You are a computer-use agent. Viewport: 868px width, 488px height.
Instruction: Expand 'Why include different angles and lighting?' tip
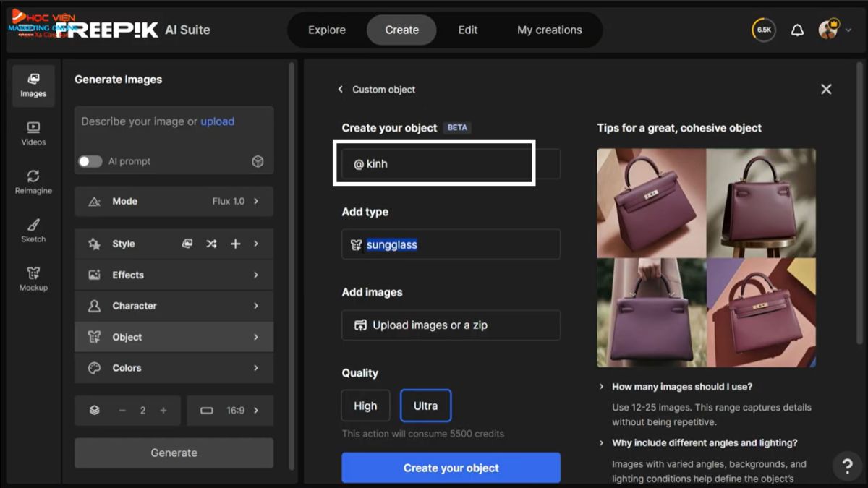pyautogui.click(x=699, y=442)
